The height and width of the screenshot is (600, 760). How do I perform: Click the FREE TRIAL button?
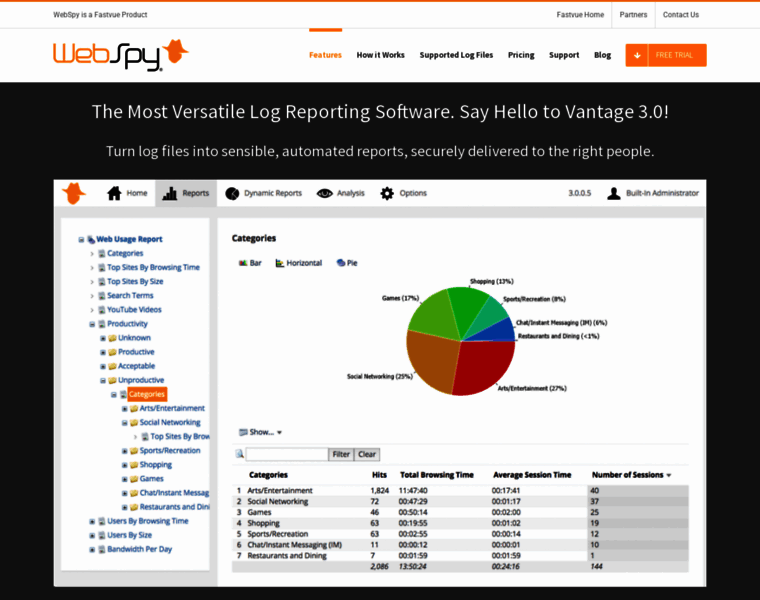tap(666, 55)
